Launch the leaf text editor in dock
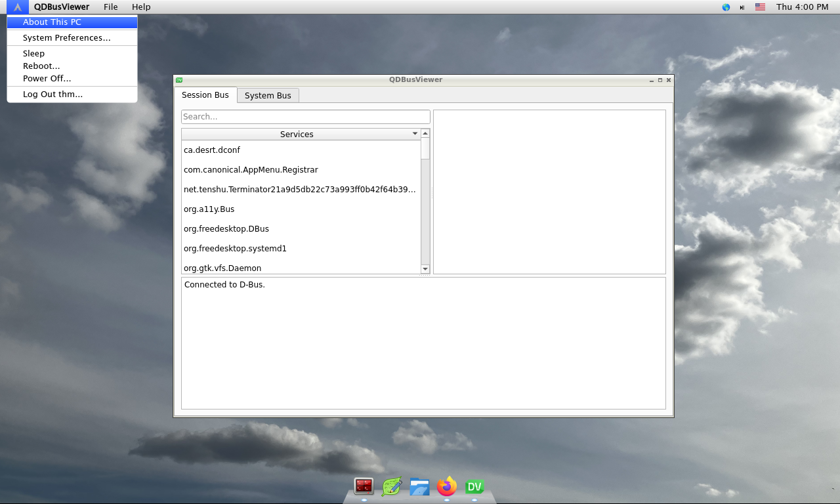Image resolution: width=840 pixels, height=504 pixels. (x=392, y=486)
